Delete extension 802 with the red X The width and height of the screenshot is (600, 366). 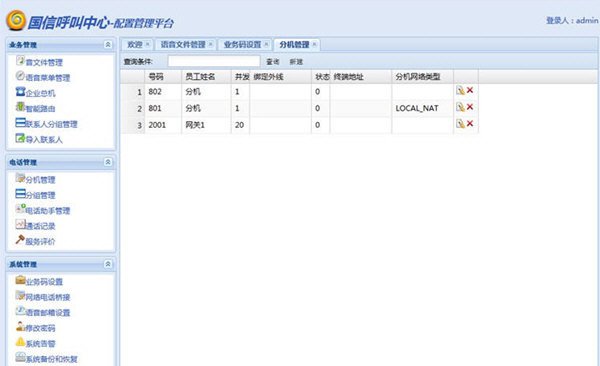click(x=470, y=90)
